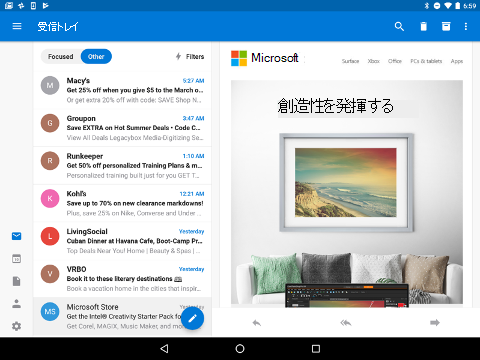Tap the Macy's sender avatar

[50, 85]
